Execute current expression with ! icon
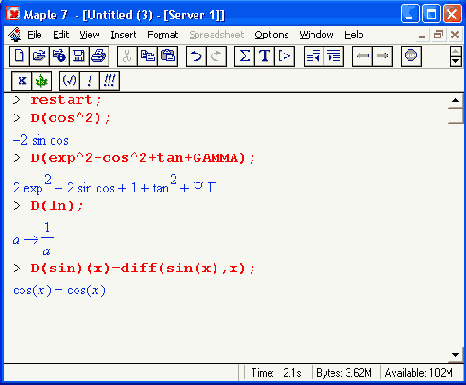466x385 pixels. pyautogui.click(x=89, y=81)
